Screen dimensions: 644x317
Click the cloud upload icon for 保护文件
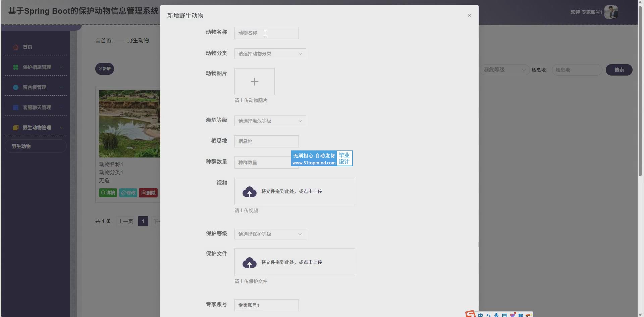tap(249, 263)
